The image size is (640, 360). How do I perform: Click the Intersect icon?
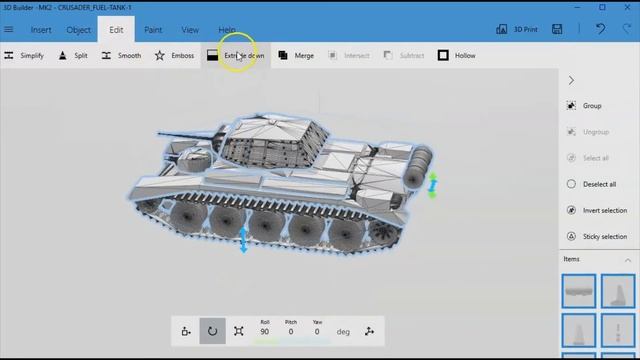[x=333, y=55]
